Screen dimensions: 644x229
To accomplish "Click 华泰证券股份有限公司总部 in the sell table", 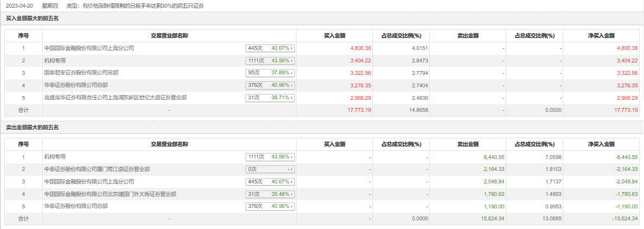I will click(76, 206).
